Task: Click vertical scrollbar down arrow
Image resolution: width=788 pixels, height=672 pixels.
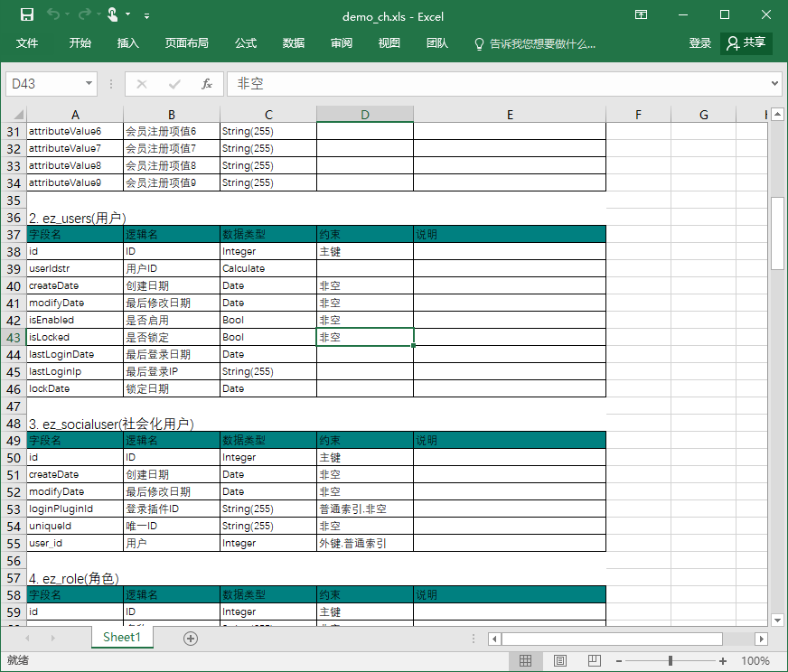Action: tap(777, 621)
